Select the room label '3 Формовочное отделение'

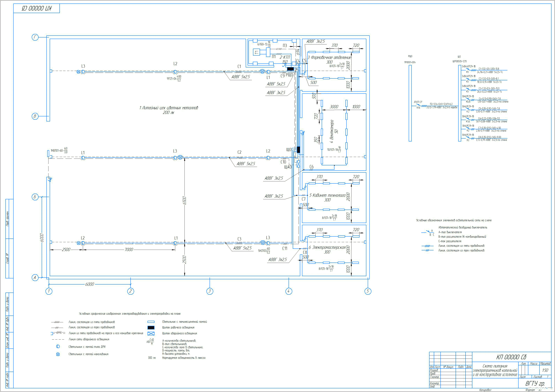[330, 57]
